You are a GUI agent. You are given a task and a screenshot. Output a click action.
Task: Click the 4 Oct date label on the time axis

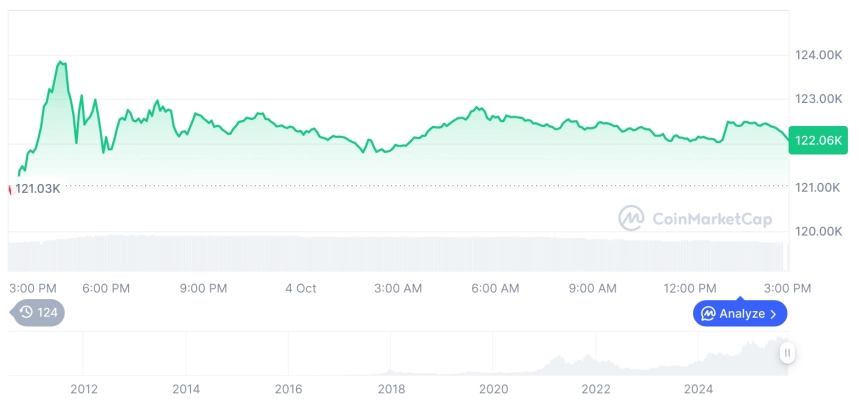pos(300,288)
